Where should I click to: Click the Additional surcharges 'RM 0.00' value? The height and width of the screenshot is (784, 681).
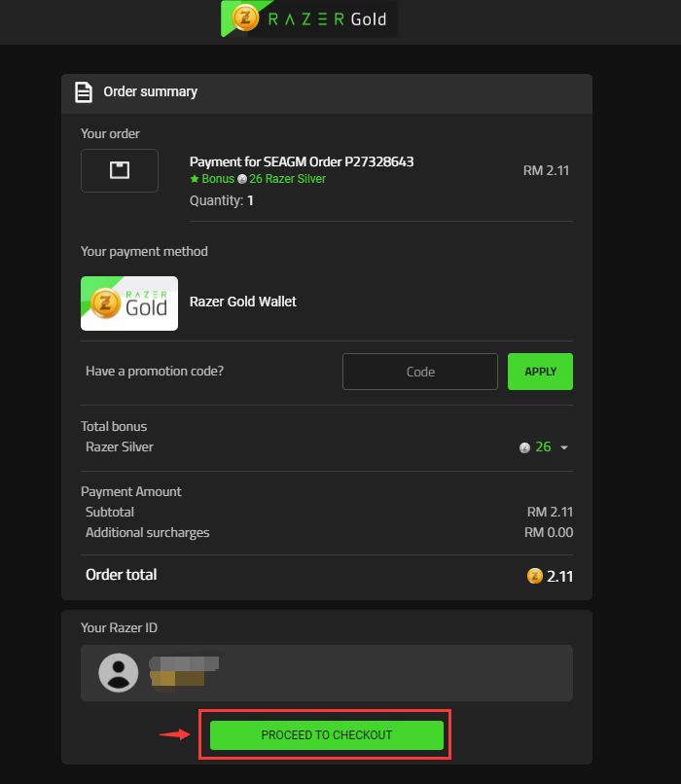549,532
